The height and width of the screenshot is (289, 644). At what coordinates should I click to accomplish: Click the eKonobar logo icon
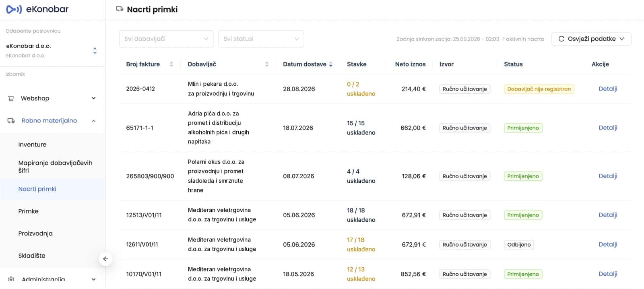click(14, 9)
